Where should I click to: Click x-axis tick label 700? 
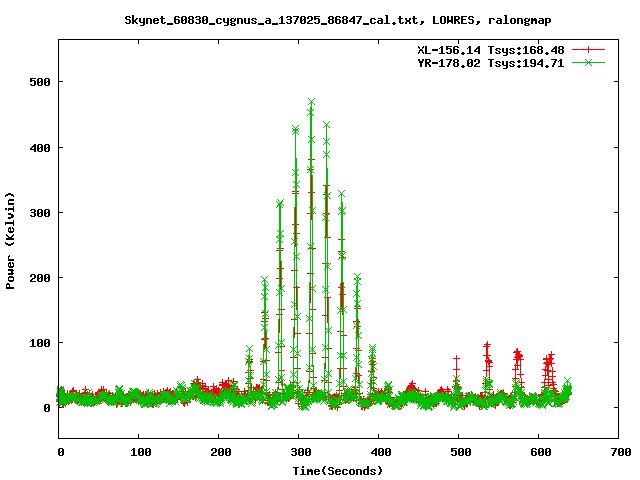(621, 452)
